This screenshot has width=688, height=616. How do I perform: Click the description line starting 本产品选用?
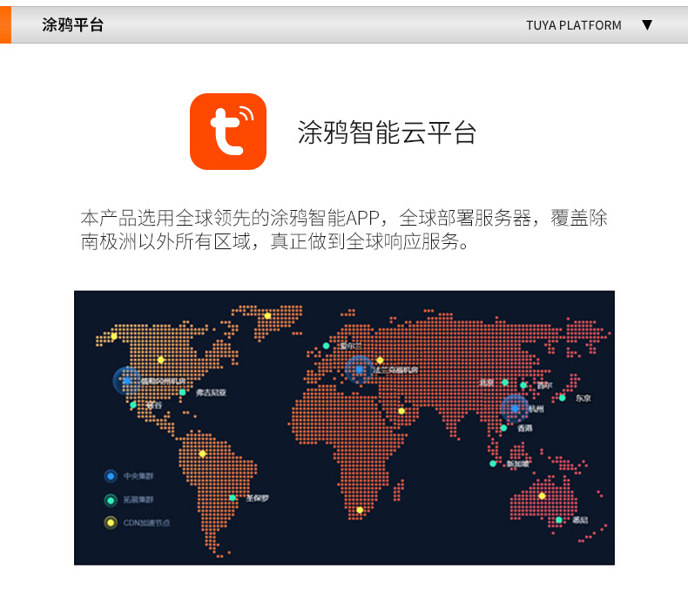(345, 218)
